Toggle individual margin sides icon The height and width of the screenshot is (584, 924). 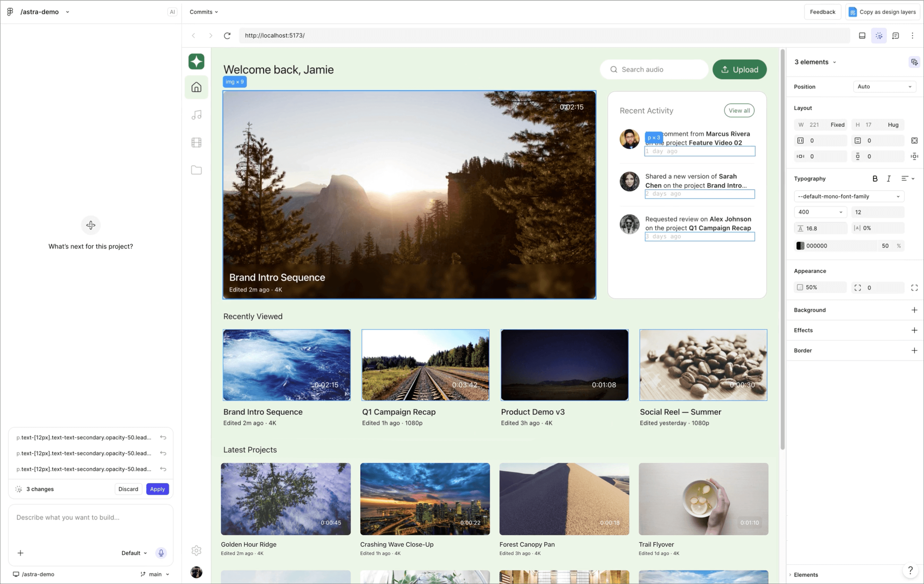coord(914,156)
